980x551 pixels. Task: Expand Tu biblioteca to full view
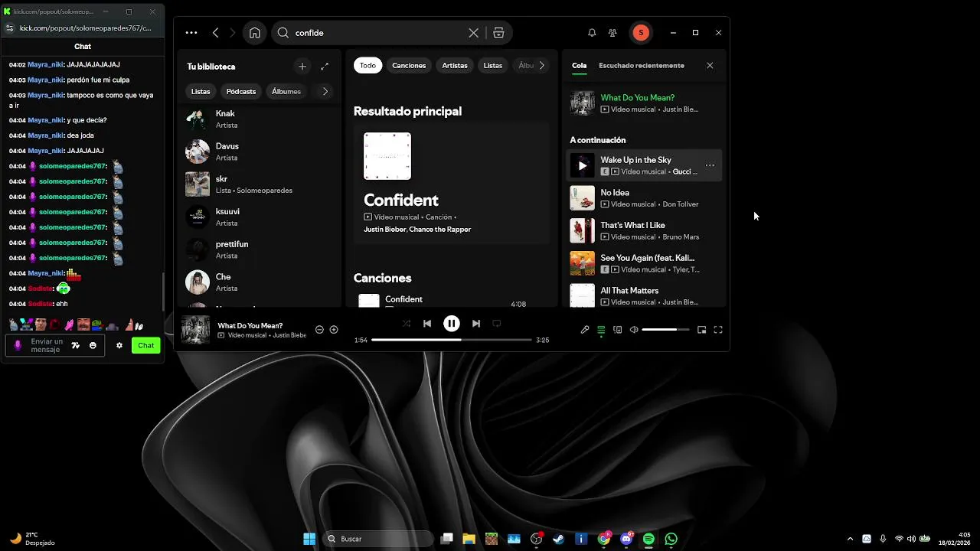point(325,67)
